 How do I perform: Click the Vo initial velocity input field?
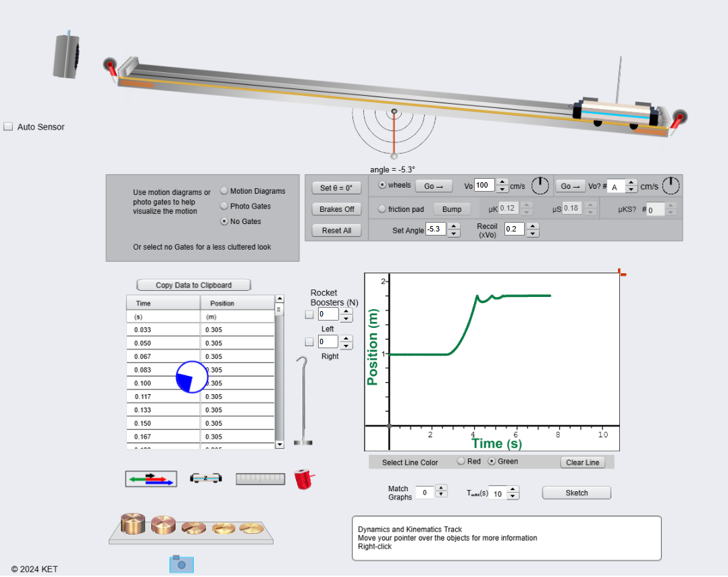click(x=484, y=185)
